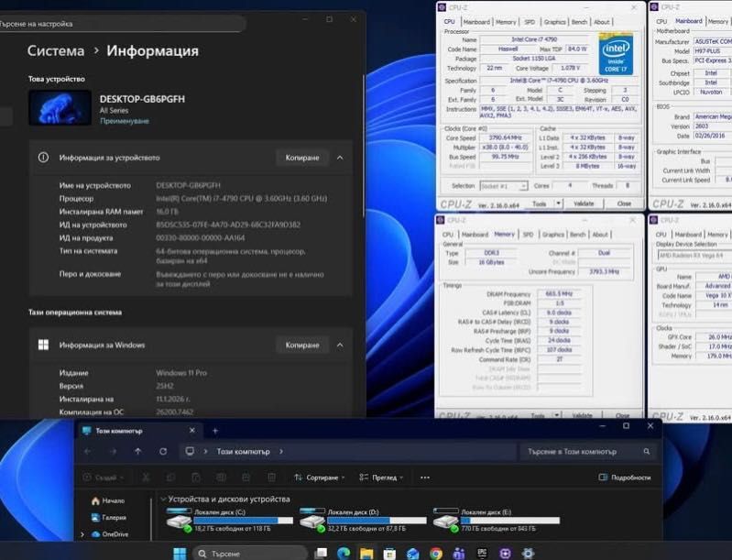The width and height of the screenshot is (732, 560).
Task: Open Mainboard tab in CPU-Z processor window
Action: [x=476, y=22]
